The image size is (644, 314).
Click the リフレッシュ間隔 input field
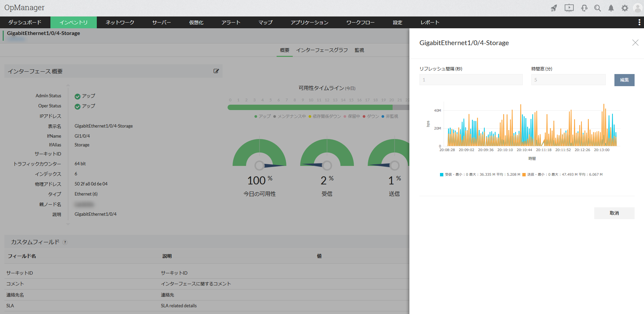pos(471,80)
